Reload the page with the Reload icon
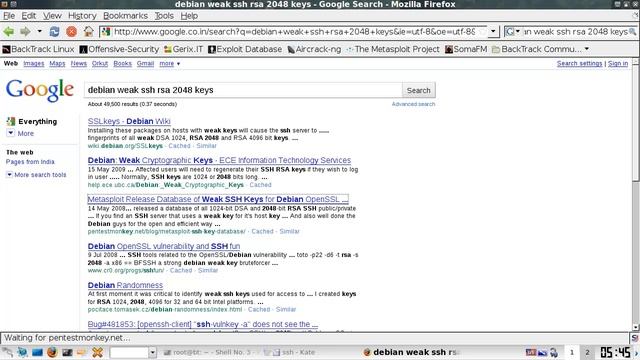The height and width of the screenshot is (360, 640). (54, 31)
